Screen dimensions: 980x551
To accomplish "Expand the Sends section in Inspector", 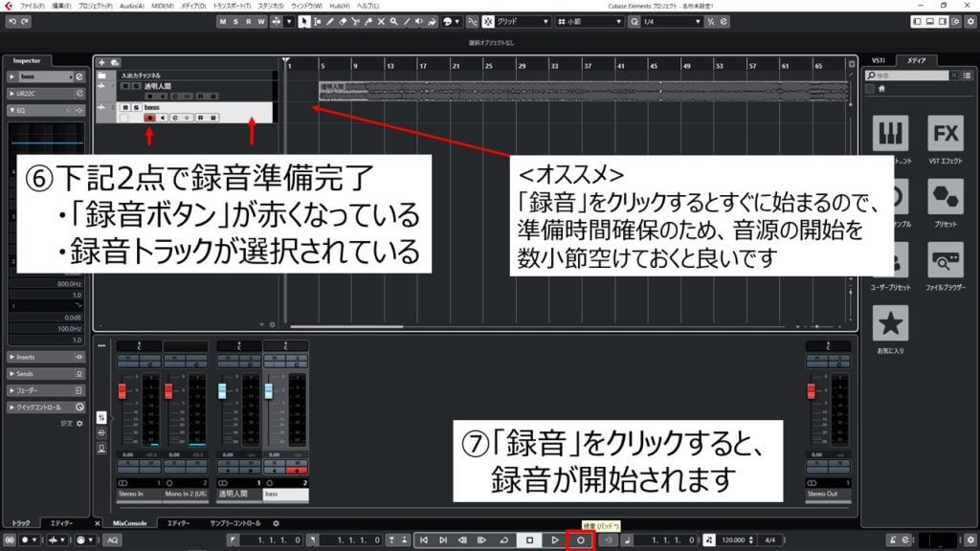I will coord(46,374).
